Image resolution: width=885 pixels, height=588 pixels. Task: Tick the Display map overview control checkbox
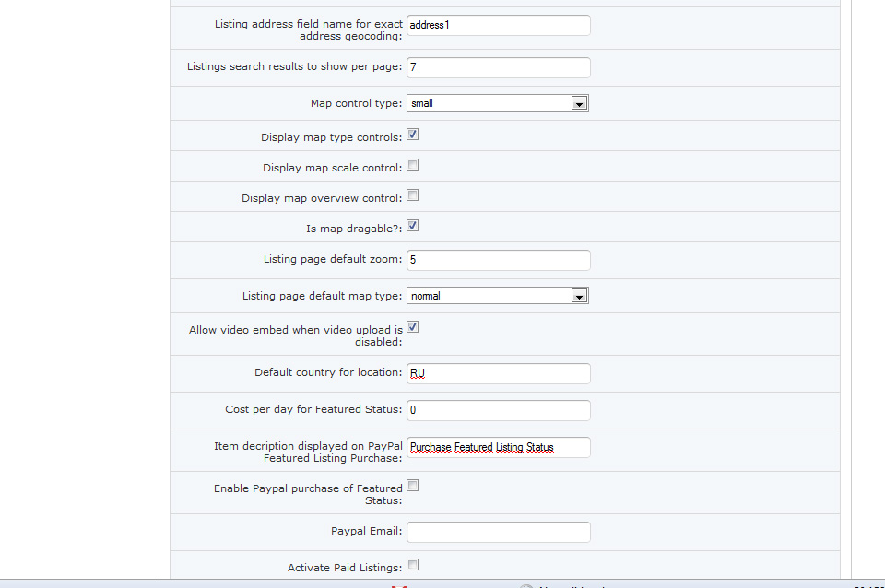point(413,195)
